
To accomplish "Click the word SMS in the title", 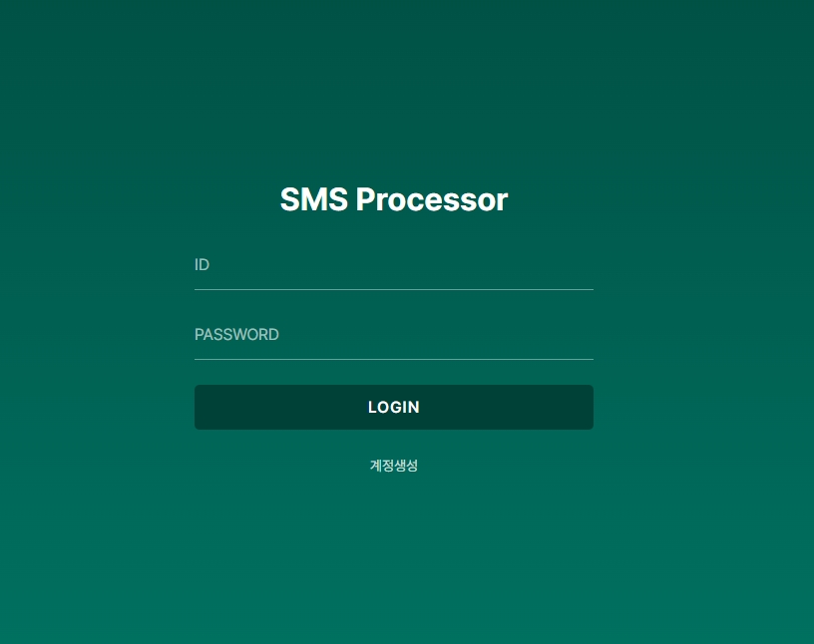I will pyautogui.click(x=314, y=199).
